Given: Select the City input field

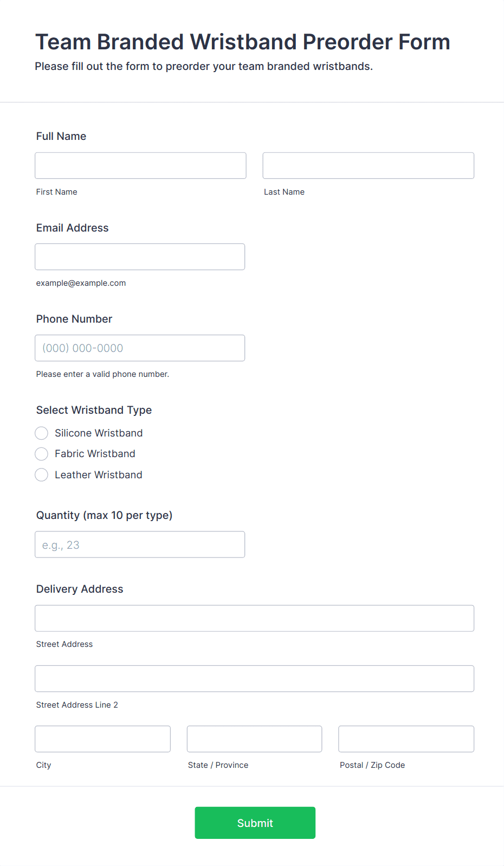Looking at the screenshot, I should tap(102, 739).
